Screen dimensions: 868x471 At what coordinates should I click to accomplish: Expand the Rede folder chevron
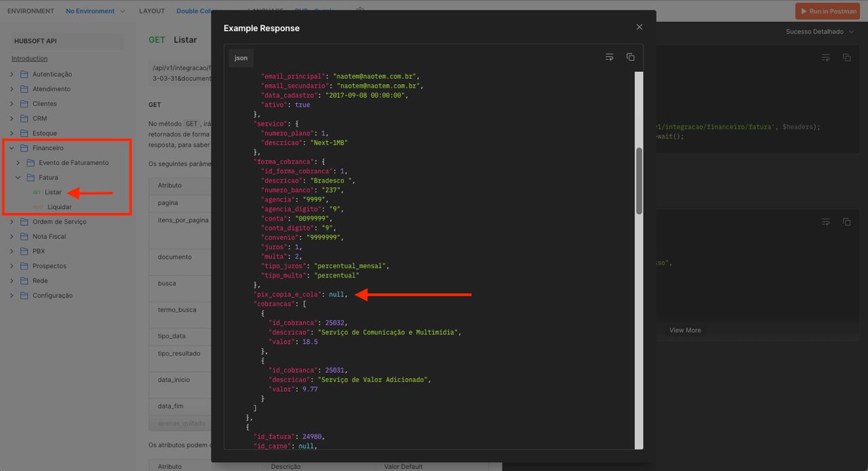(12, 281)
